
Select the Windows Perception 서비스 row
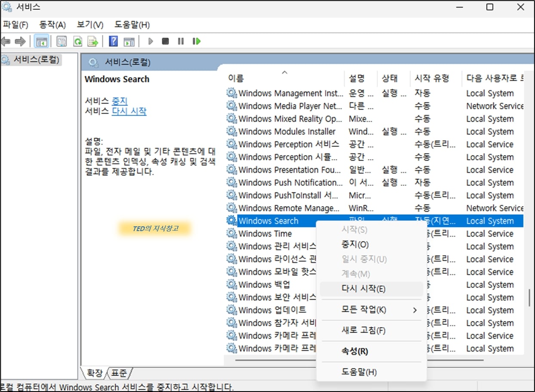pos(374,144)
